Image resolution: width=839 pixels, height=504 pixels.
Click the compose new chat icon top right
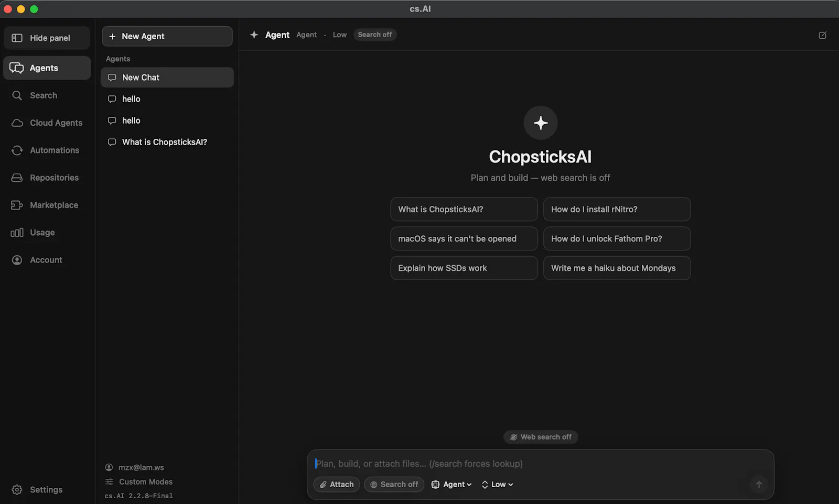822,35
